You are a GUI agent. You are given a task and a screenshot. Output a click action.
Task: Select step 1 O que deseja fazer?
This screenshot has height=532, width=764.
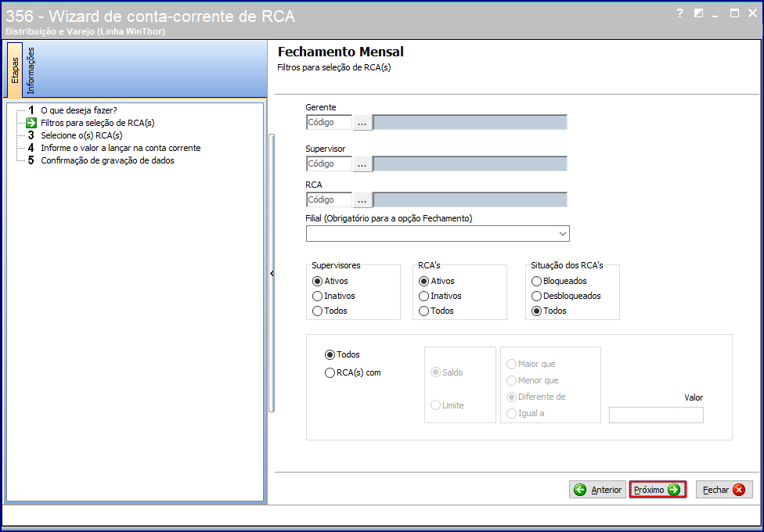pos(79,110)
